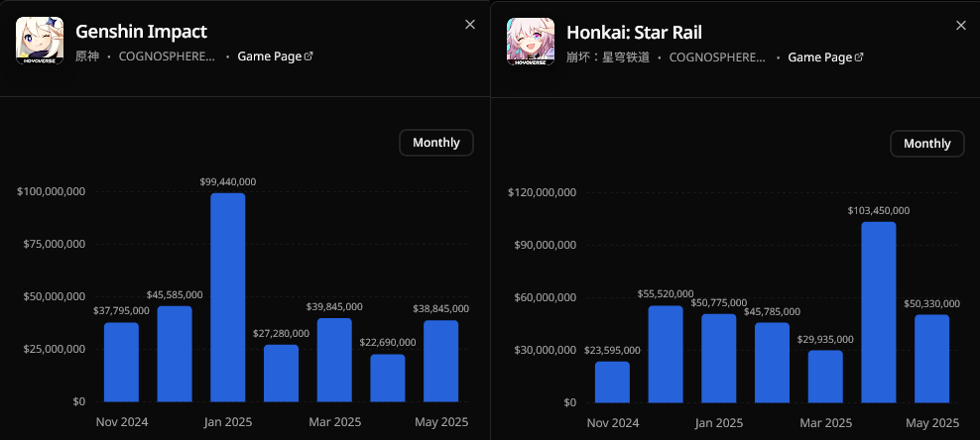Close the Genshin Impact panel
This screenshot has width=980, height=440.
tap(470, 25)
